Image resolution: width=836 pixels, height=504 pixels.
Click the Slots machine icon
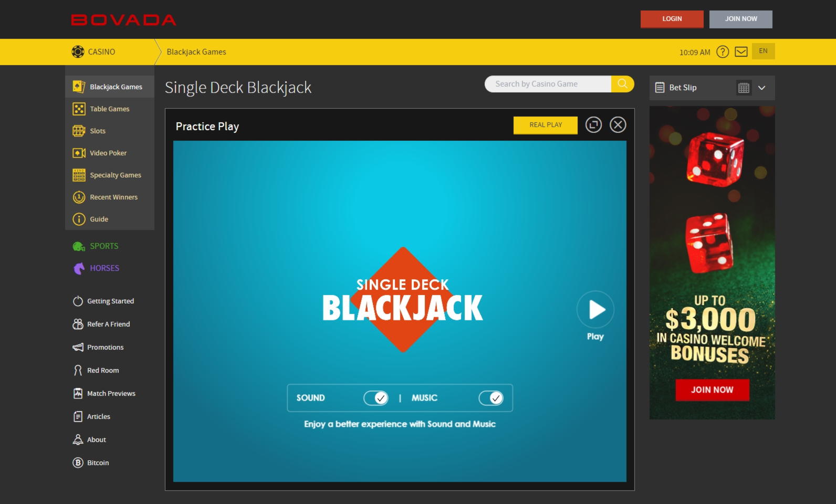click(79, 131)
